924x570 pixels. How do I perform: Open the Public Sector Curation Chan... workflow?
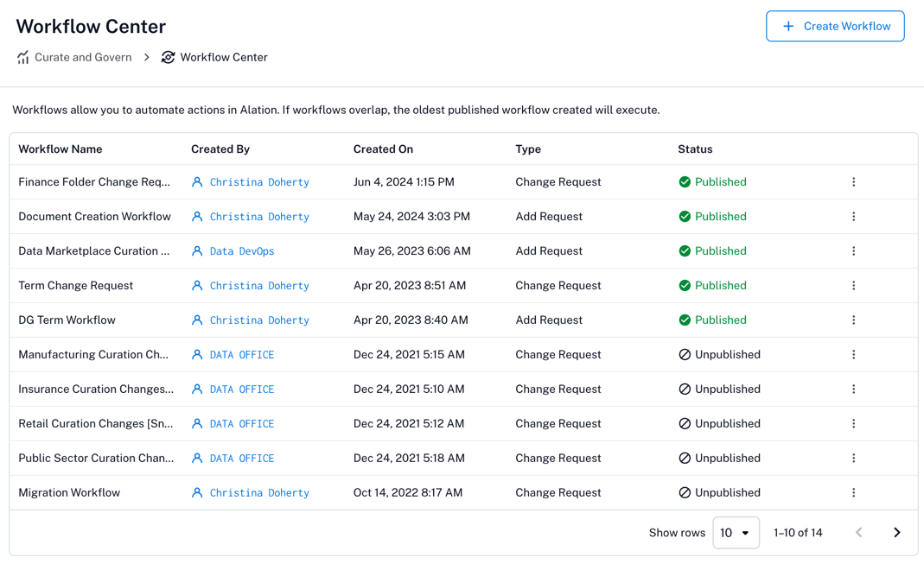pyautogui.click(x=96, y=458)
